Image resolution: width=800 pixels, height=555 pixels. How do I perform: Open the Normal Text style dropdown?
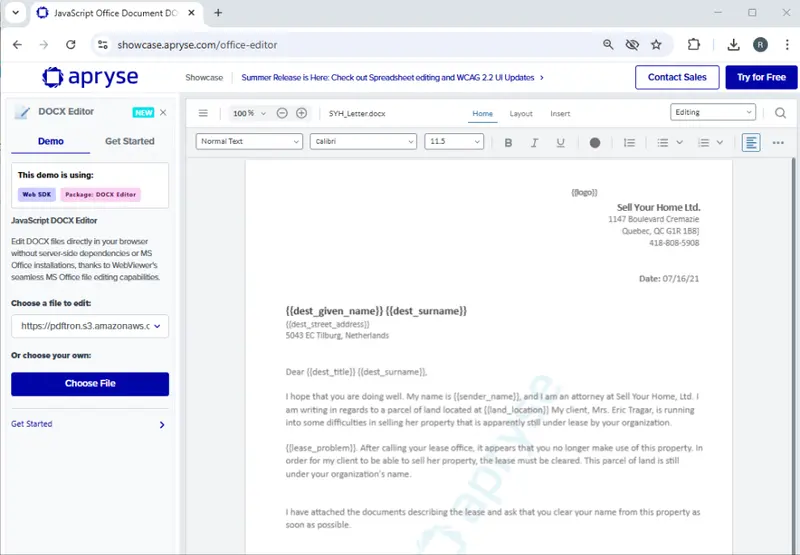click(x=249, y=141)
